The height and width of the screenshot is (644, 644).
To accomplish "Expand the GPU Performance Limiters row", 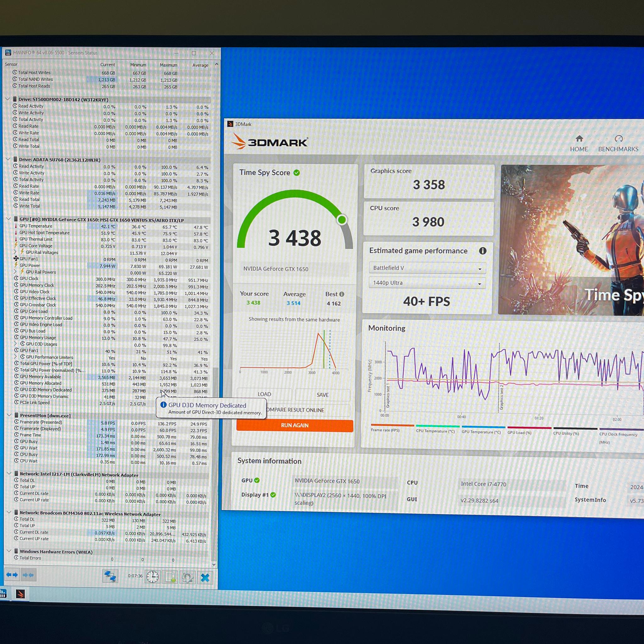I will point(15,357).
